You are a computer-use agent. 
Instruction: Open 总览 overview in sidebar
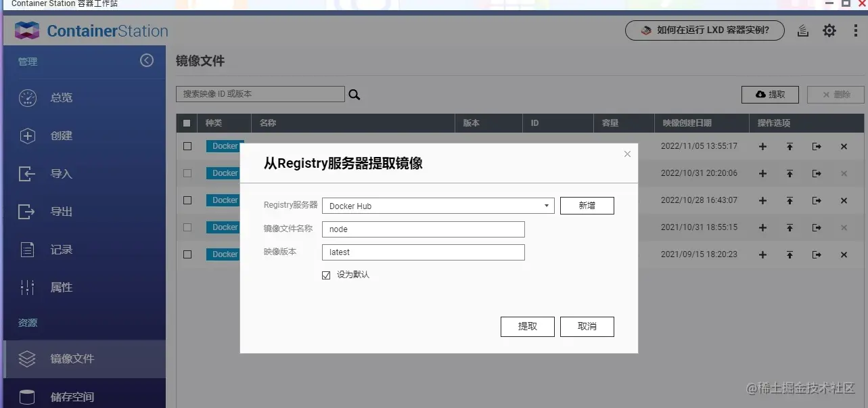click(x=85, y=97)
